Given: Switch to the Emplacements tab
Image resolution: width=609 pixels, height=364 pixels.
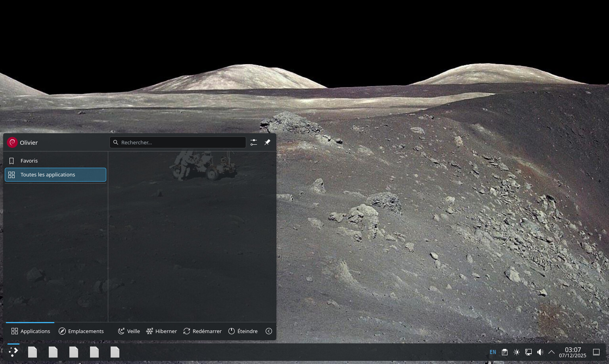Looking at the screenshot, I should pos(81,331).
